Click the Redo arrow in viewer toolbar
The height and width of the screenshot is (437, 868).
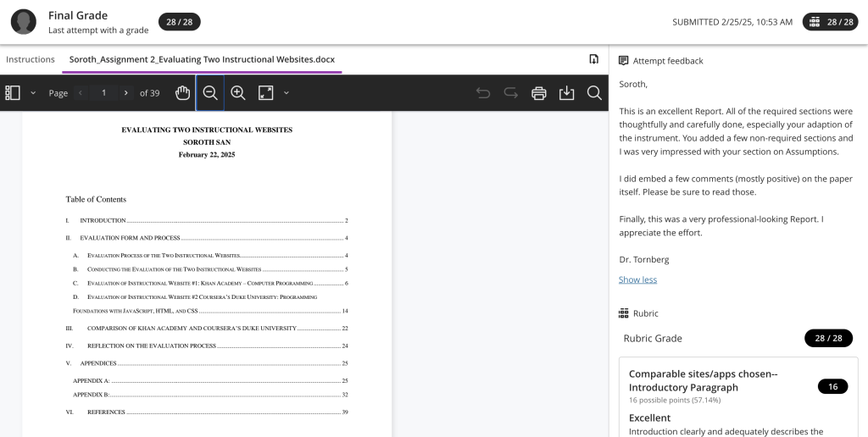[x=511, y=93]
